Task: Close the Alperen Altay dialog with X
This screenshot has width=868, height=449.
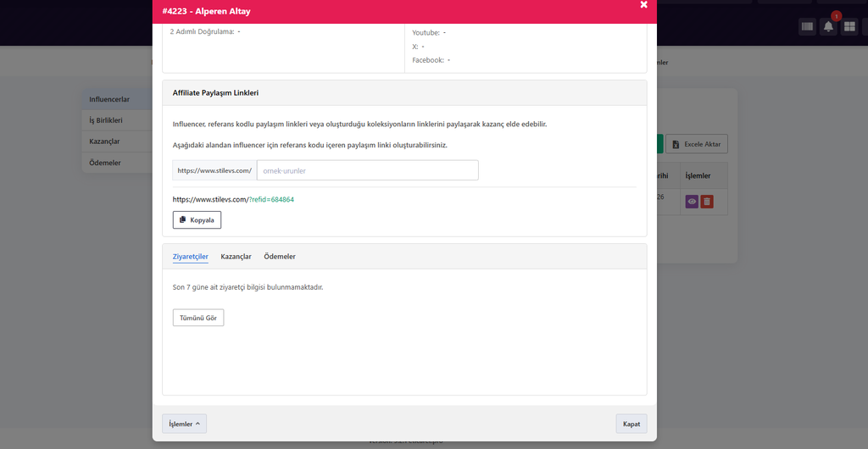Action: (x=644, y=4)
